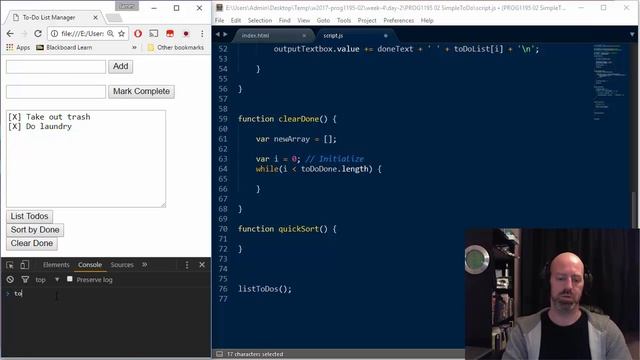The width and height of the screenshot is (640, 360).
Task: Click the Sublime minimap code preview
Action: point(609,82)
